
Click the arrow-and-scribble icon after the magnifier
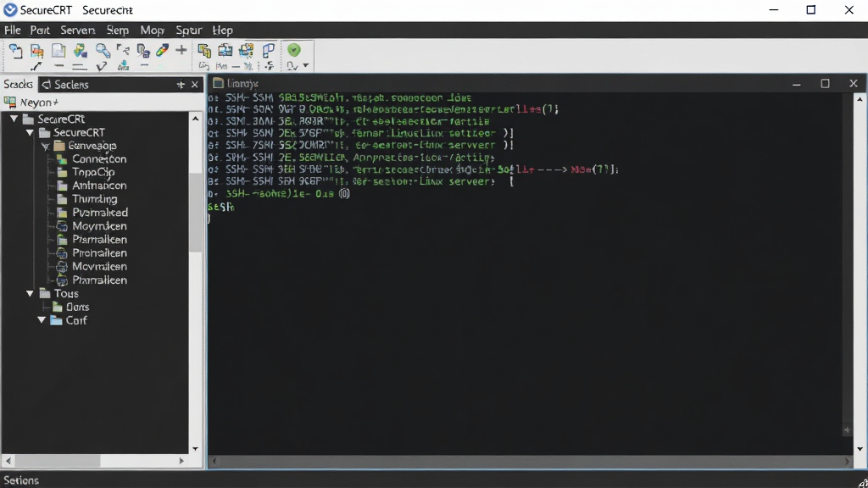coord(123,50)
